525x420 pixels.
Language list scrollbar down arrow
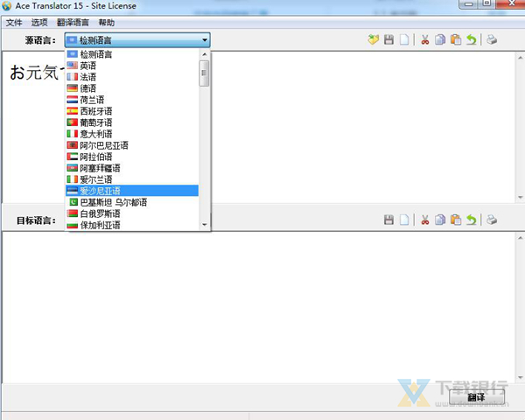point(205,225)
